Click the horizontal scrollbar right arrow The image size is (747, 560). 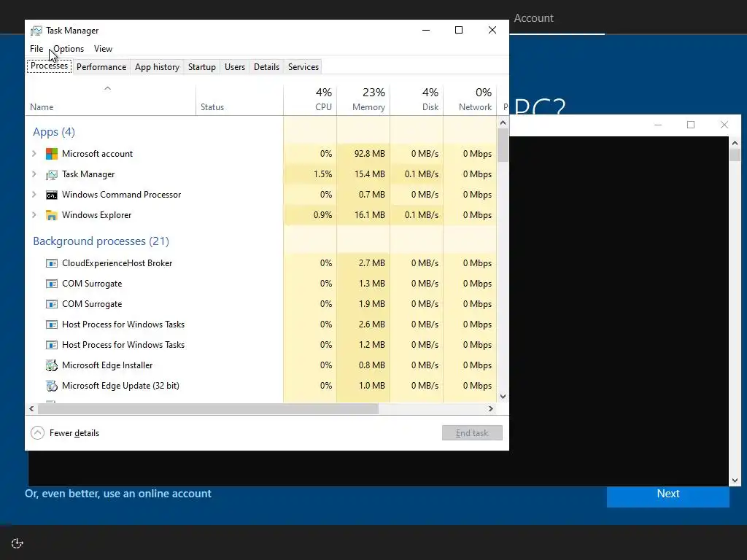click(x=491, y=408)
